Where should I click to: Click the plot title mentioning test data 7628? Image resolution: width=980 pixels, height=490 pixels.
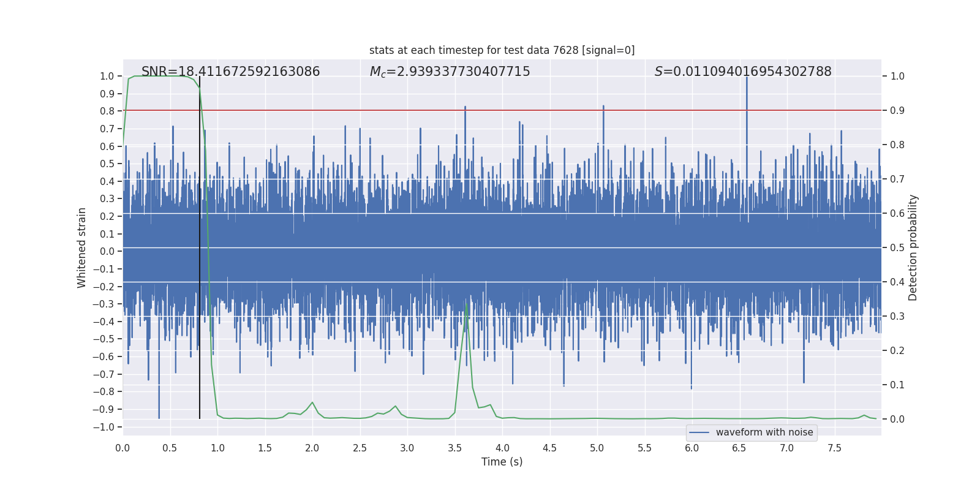pos(502,50)
